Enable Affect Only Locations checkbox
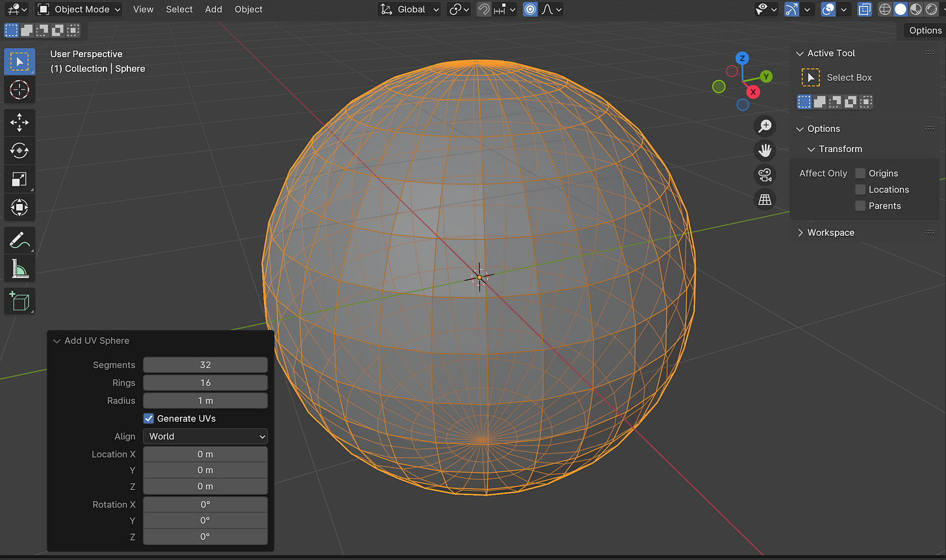This screenshot has width=946, height=560. (860, 190)
